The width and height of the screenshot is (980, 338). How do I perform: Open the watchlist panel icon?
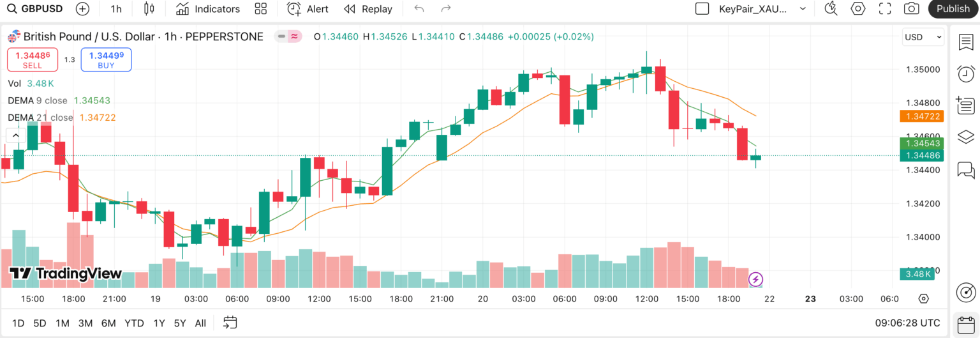[x=966, y=42]
